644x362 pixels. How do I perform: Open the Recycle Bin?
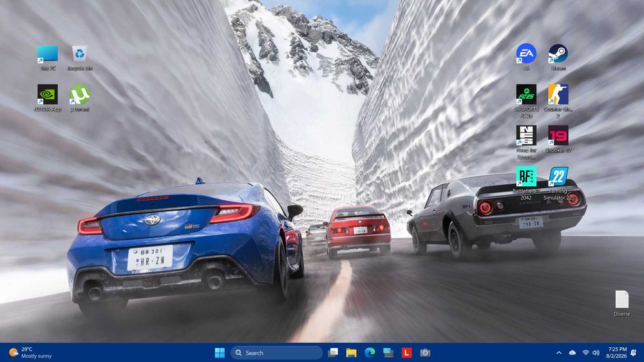coord(80,58)
